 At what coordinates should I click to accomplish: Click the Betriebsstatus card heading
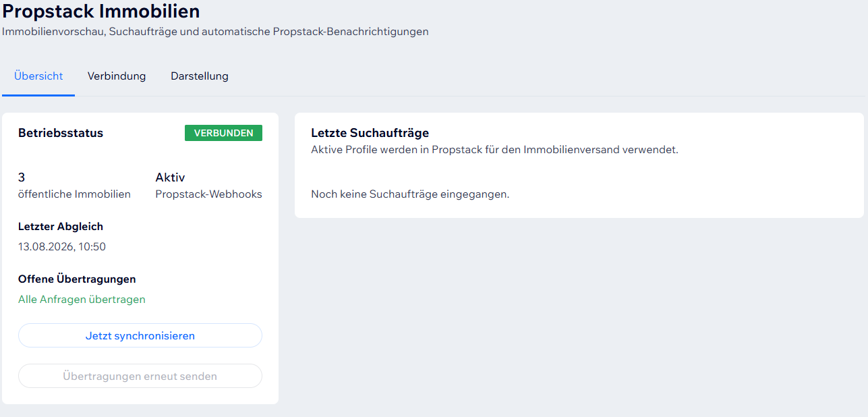coord(61,133)
